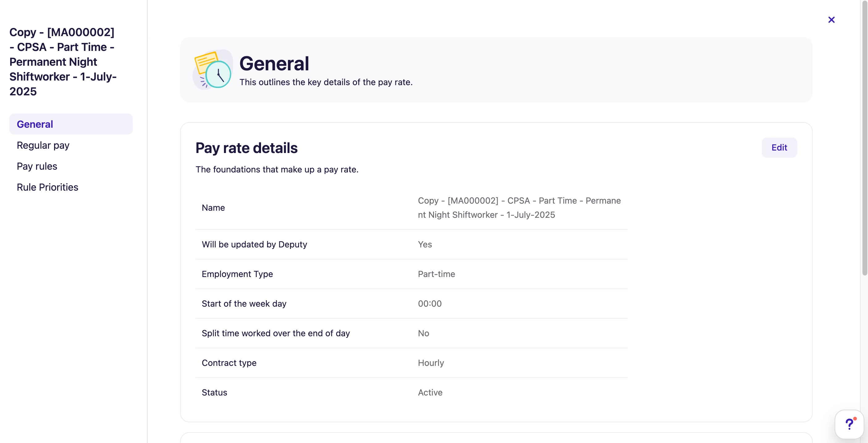Click the Split time worked value No
The width and height of the screenshot is (868, 443).
[x=423, y=333]
